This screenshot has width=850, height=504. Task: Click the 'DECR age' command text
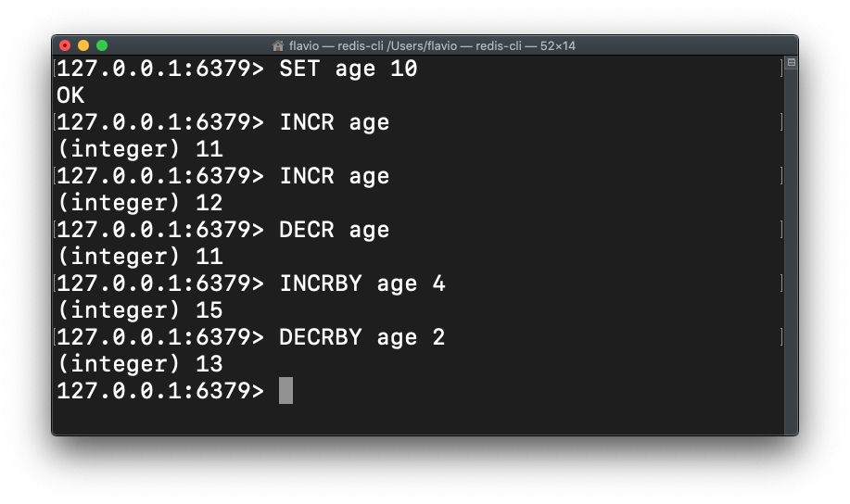click(334, 230)
